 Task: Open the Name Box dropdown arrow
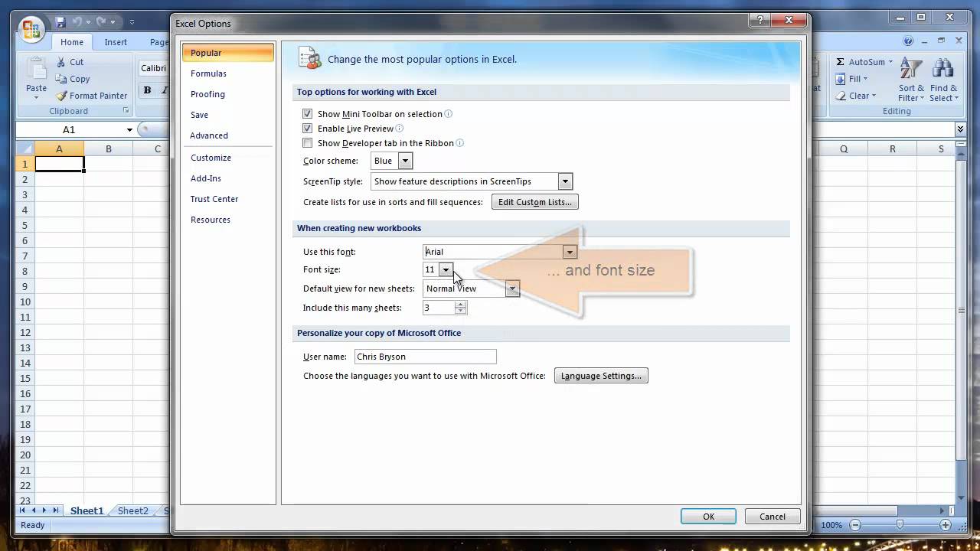pos(129,129)
